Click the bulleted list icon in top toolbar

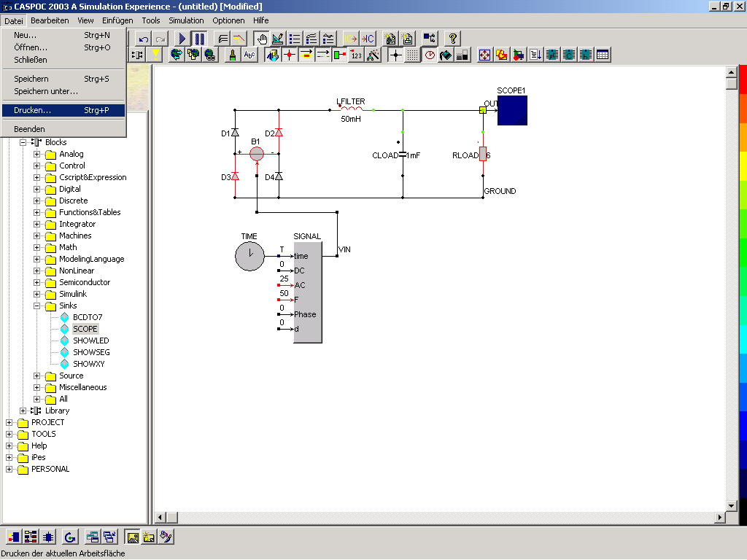pos(295,39)
